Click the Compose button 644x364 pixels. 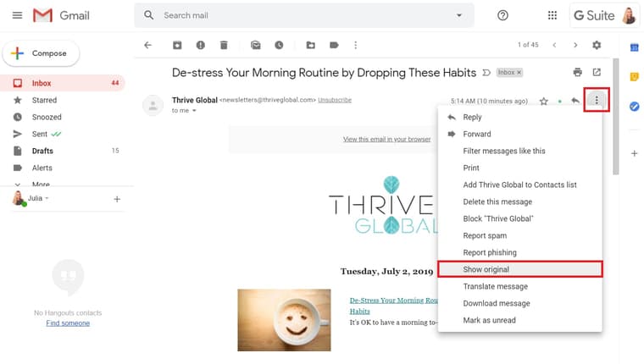[41, 53]
